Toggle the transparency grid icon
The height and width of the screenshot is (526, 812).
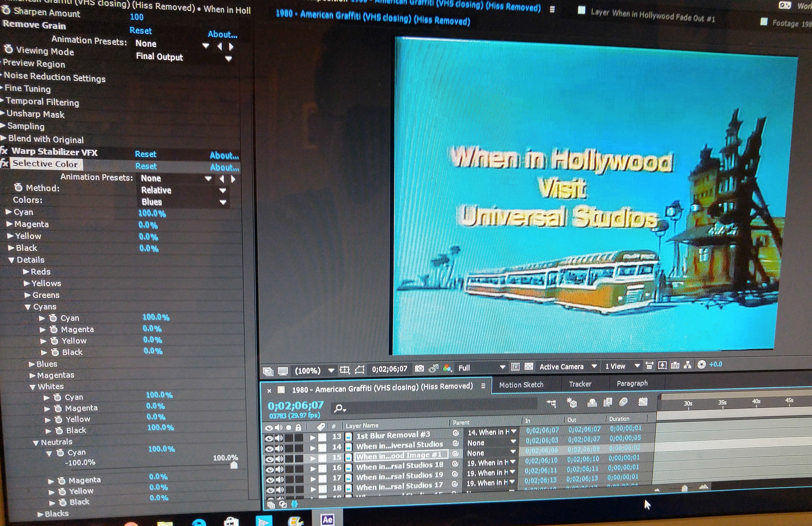tap(528, 366)
